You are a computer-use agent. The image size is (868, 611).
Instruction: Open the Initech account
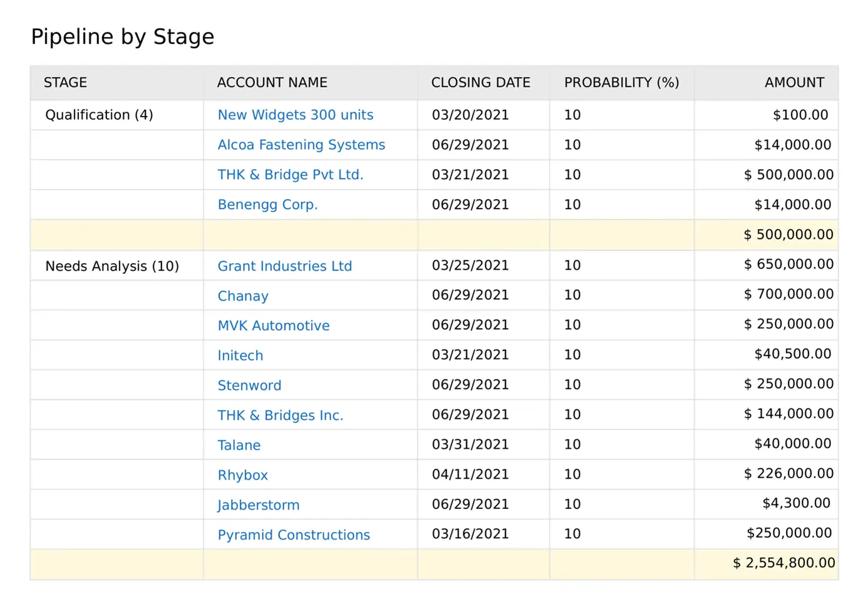240,356
